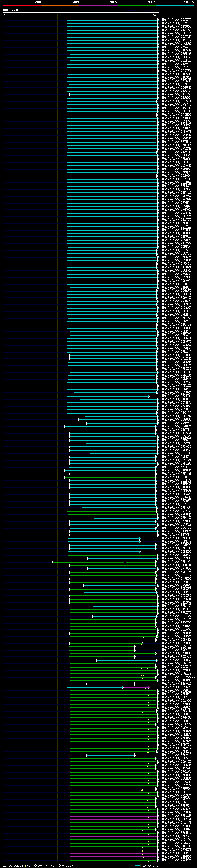Select the UniRef100_C7F6Z2 hit label

pyautogui.click(x=177, y=440)
